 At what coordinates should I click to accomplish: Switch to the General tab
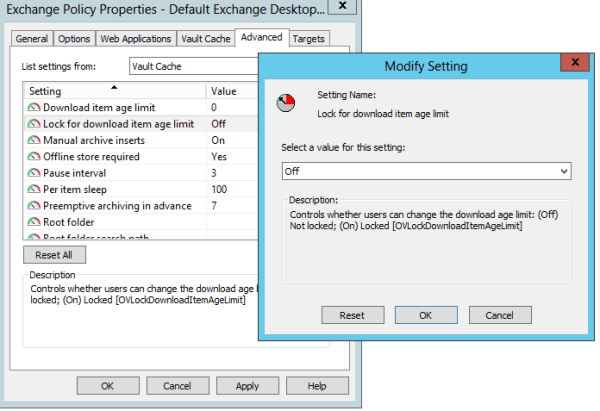32,39
